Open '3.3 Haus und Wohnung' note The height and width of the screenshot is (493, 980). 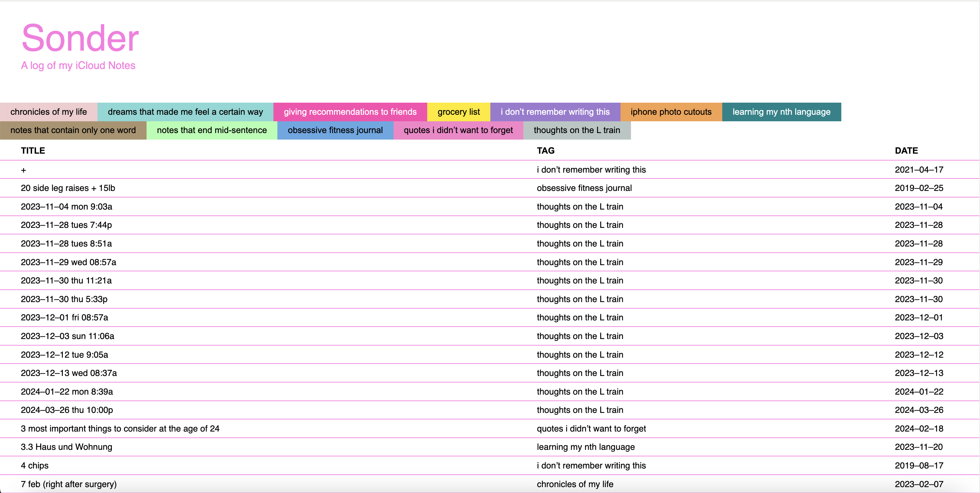66,447
